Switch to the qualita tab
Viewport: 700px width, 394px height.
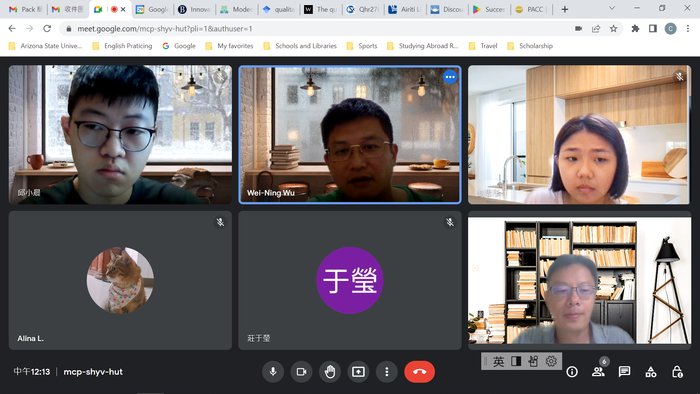pos(278,9)
